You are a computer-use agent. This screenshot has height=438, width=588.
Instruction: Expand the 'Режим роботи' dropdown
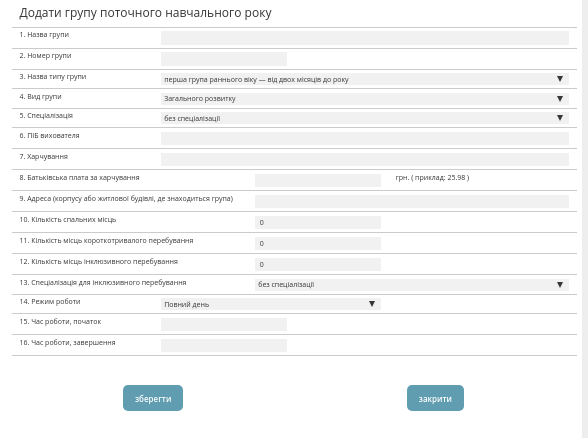coord(271,304)
